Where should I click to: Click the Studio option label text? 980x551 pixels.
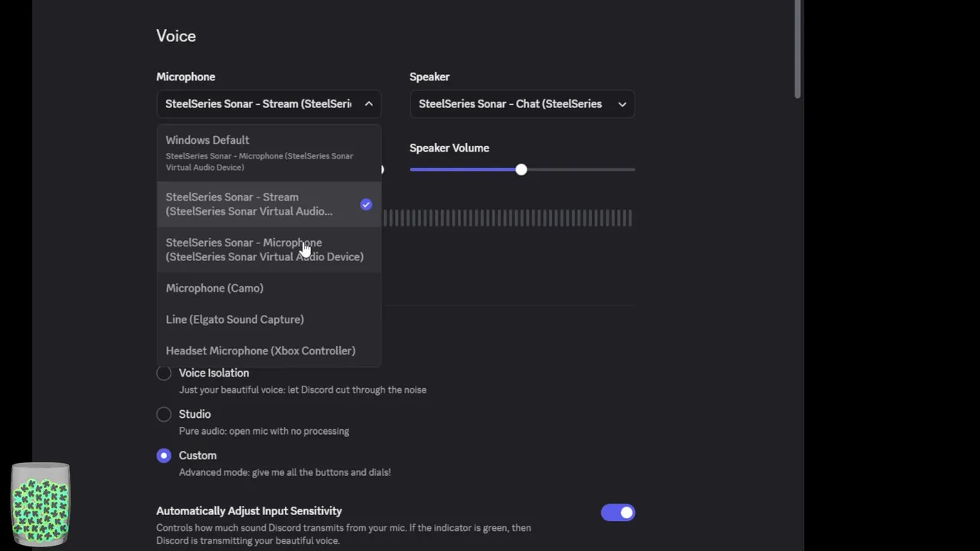(x=194, y=414)
